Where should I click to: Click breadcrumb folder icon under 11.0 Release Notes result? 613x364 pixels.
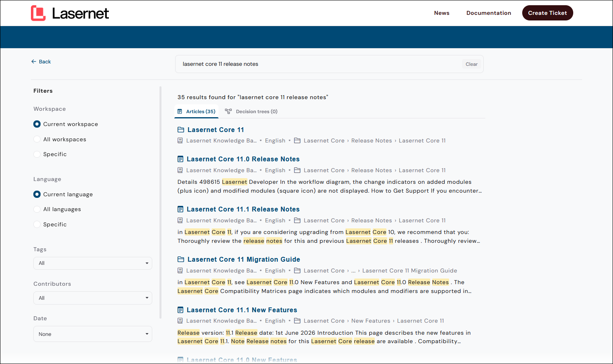click(297, 171)
